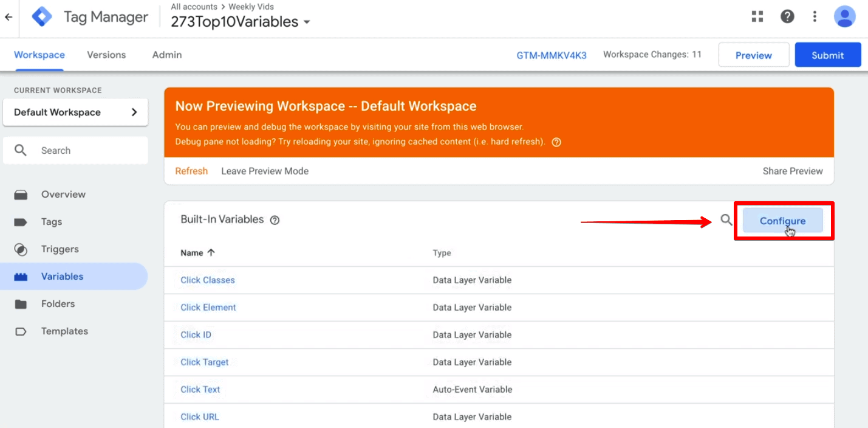
Task: Open the Click Classes variable
Action: [208, 280]
